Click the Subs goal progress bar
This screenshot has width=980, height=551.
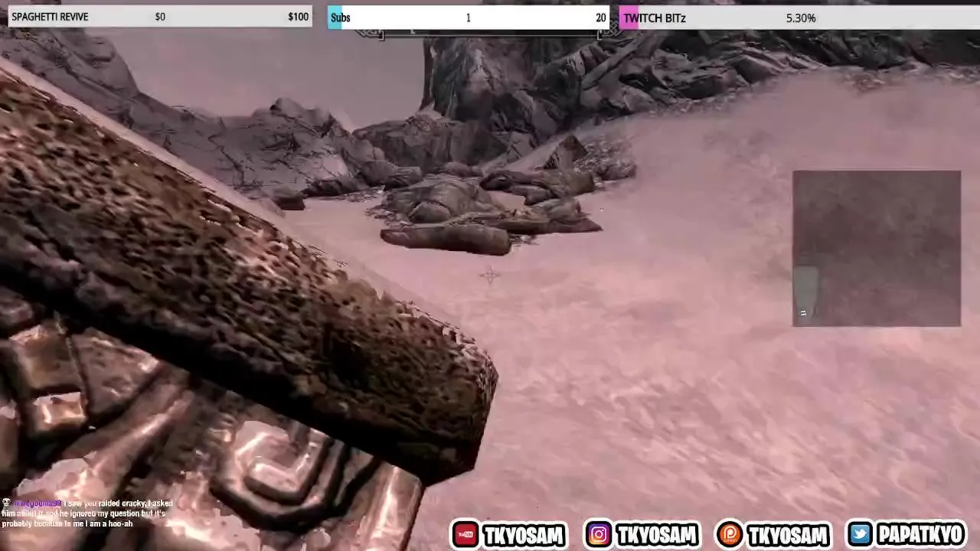[469, 18]
